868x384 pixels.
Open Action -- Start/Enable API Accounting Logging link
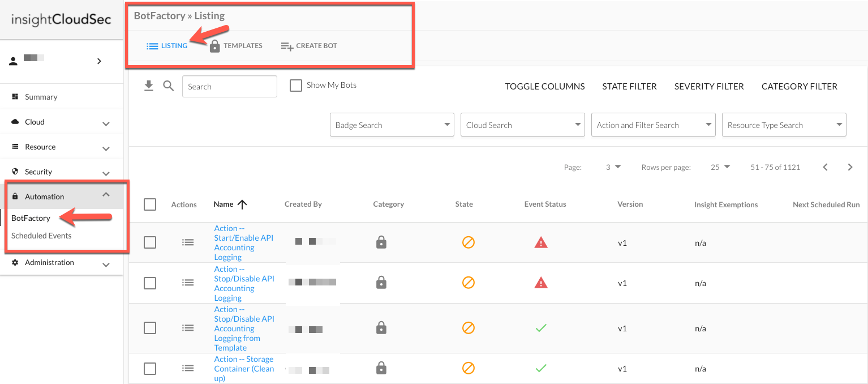pyautogui.click(x=243, y=242)
